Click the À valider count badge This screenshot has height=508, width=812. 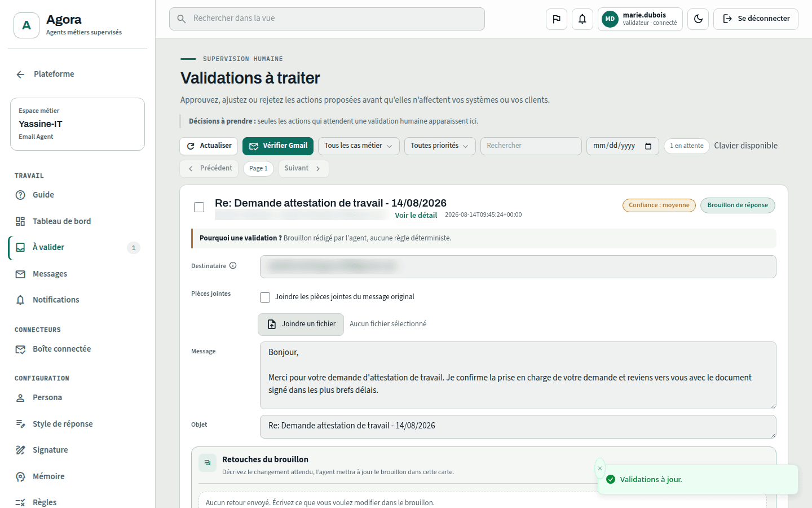point(134,248)
